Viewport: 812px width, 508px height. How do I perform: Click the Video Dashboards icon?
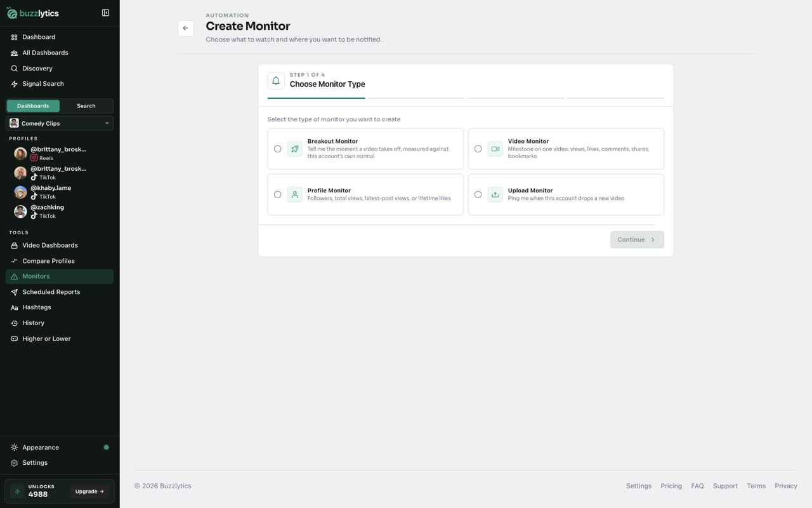coord(14,245)
